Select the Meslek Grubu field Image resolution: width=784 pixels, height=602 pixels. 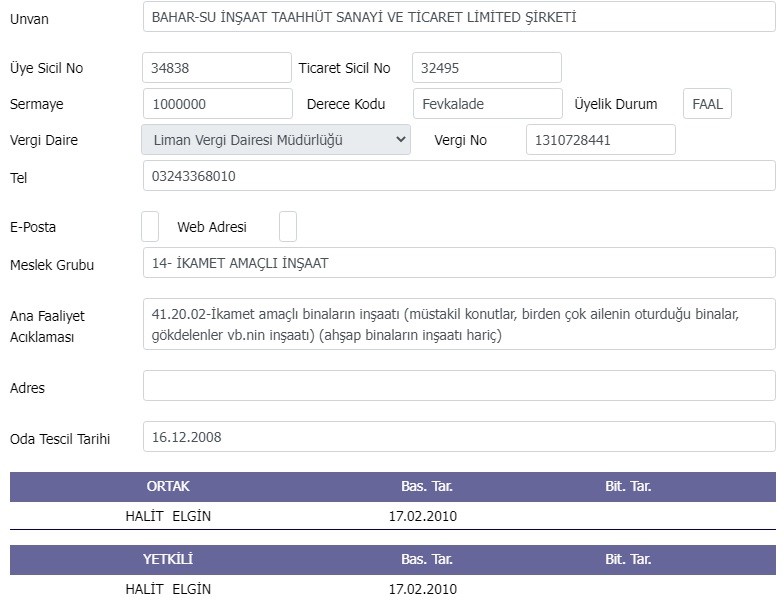coord(459,262)
